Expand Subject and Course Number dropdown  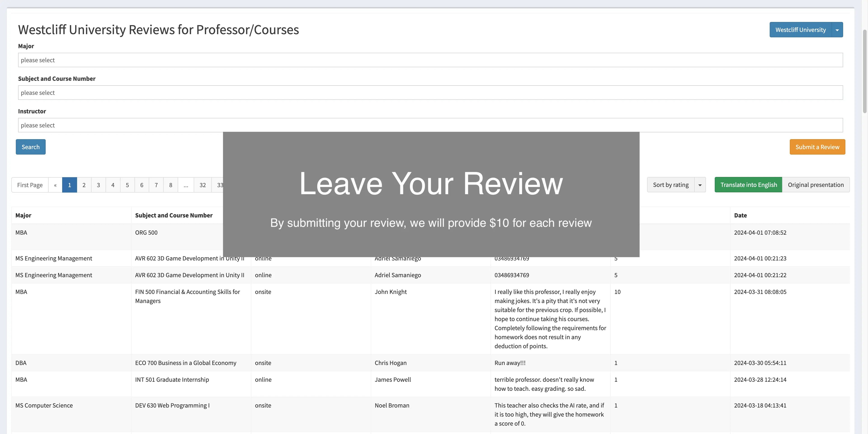pos(431,92)
